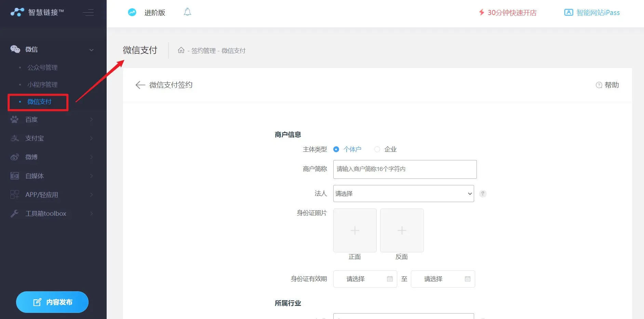Select the 企业 radio button
The width and height of the screenshot is (644, 319).
377,149
